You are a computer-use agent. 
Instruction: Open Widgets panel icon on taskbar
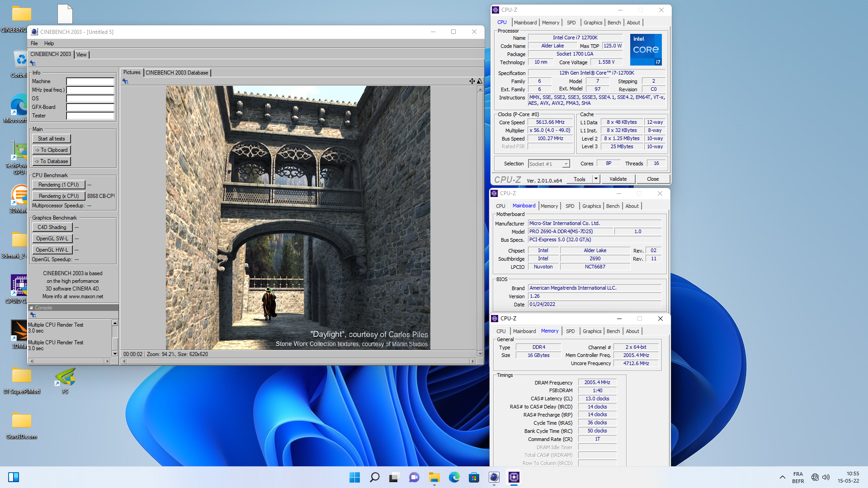[x=14, y=477]
